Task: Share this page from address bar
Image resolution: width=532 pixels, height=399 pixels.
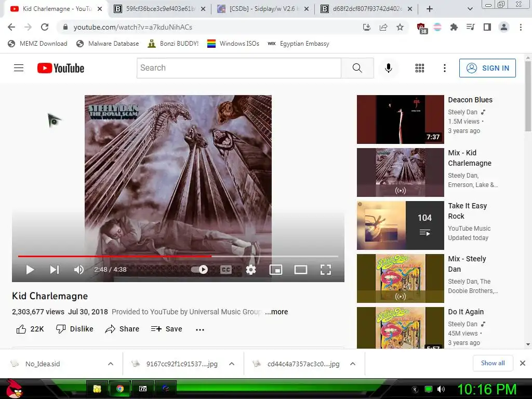Action: (383, 27)
